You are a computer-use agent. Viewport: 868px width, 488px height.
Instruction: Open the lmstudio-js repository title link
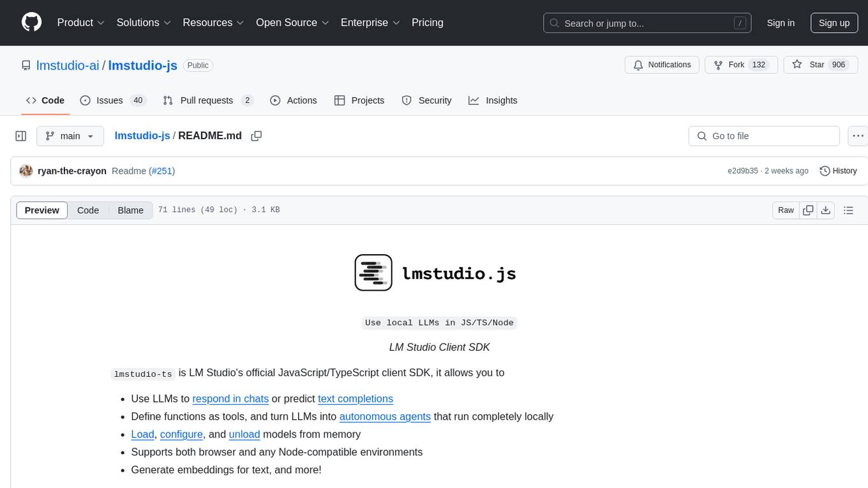pyautogui.click(x=143, y=65)
